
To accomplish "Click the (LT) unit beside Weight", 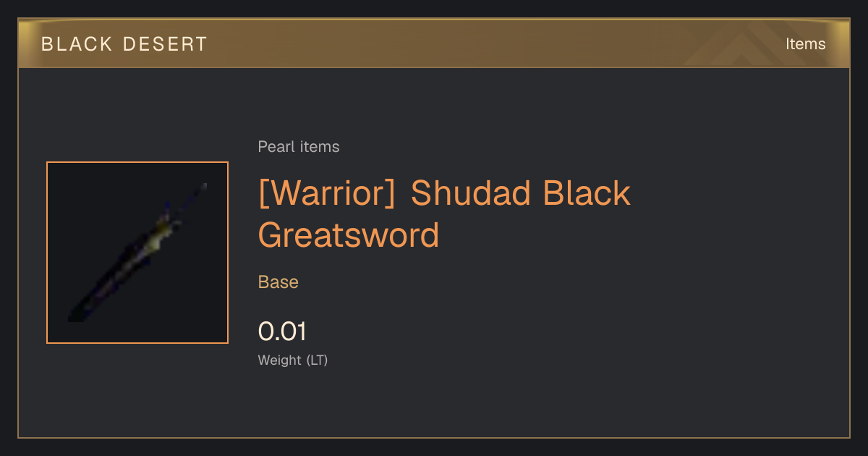I will tap(317, 360).
